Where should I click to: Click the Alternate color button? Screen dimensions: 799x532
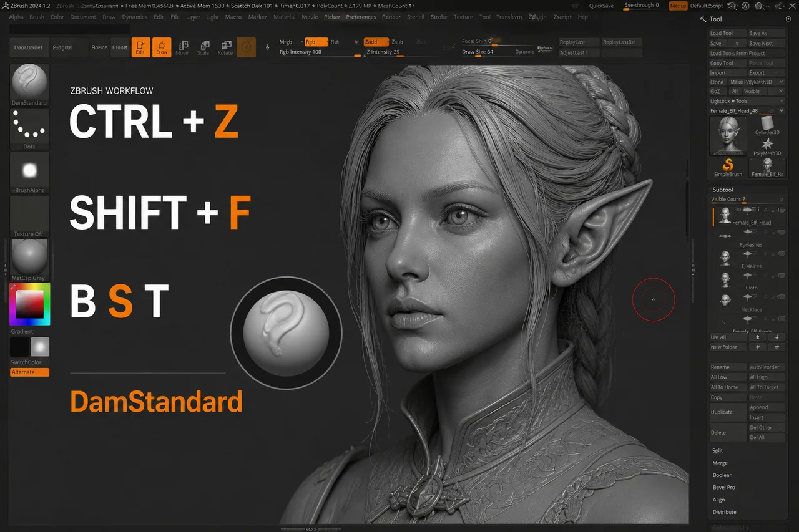point(29,372)
